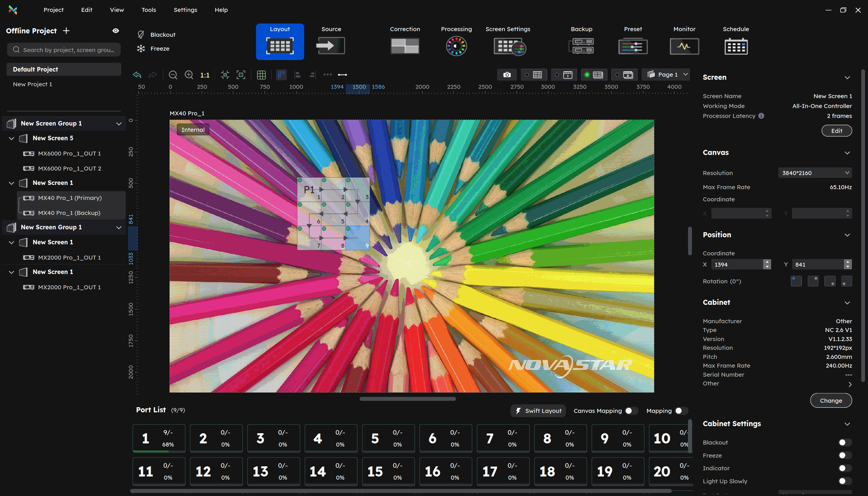Toggle the grid display icon
The width and height of the screenshot is (868, 496).
[x=261, y=75]
